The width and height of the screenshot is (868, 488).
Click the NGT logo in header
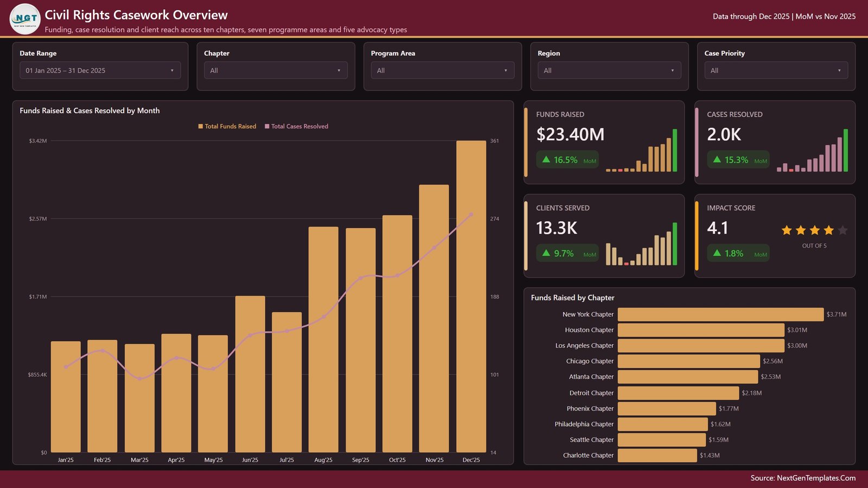(x=25, y=19)
